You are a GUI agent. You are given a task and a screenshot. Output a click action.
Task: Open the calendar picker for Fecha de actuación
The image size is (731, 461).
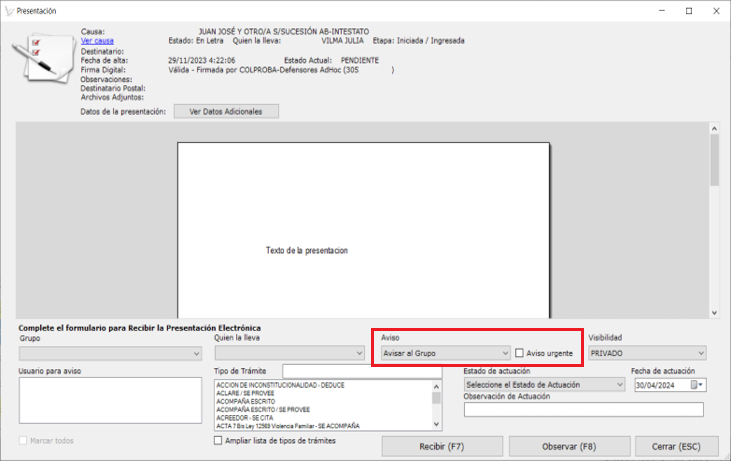[700, 384]
